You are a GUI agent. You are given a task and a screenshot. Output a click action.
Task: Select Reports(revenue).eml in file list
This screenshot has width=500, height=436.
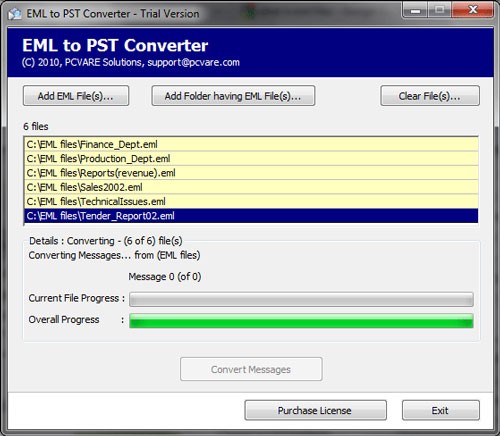(251, 173)
